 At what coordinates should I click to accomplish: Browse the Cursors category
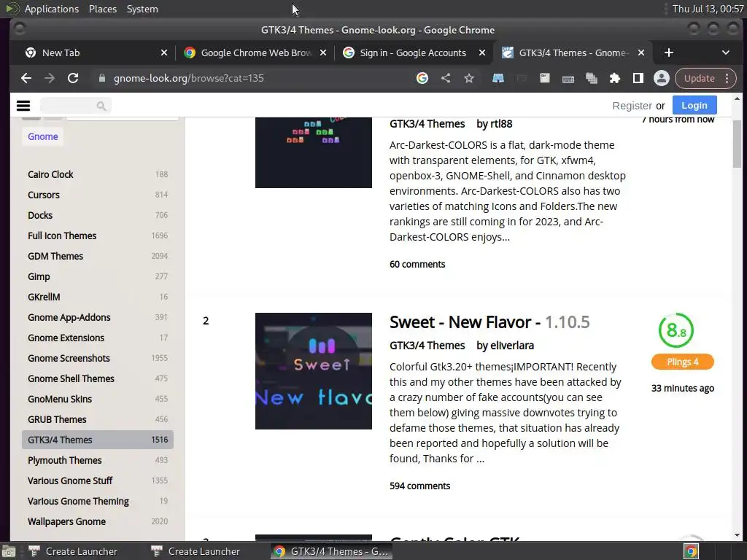tap(98, 195)
